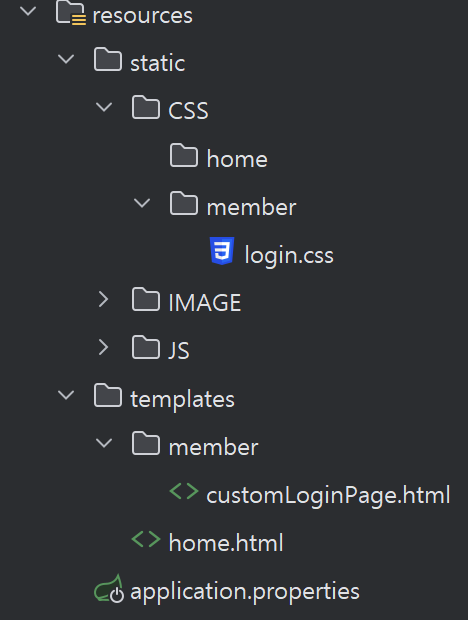Image resolution: width=468 pixels, height=620 pixels.
Task: Click the HTML brackets icon for home.html
Action: (x=146, y=539)
